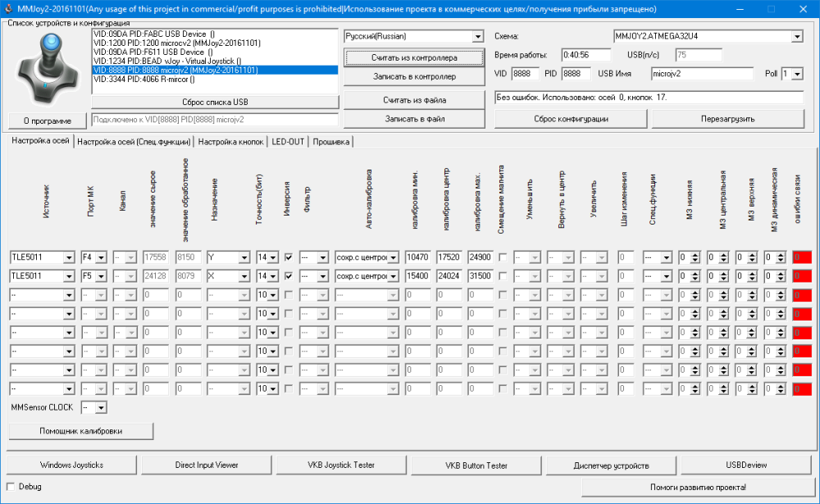The height and width of the screenshot is (504, 820).
Task: Open the Poll rate dropdown
Action: point(797,74)
